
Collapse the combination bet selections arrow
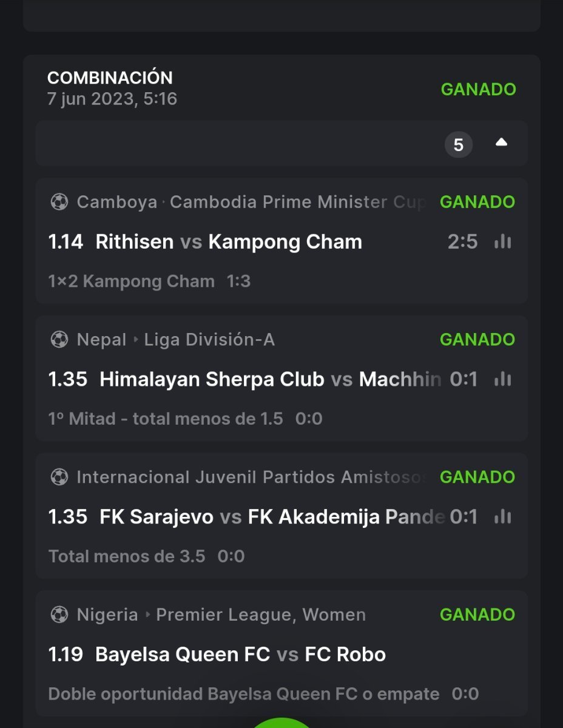501,143
